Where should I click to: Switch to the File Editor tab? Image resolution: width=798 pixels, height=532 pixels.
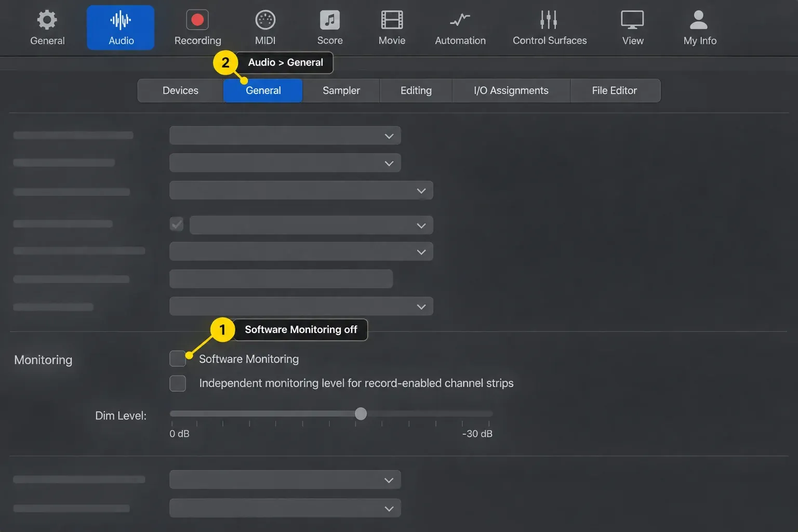point(615,90)
